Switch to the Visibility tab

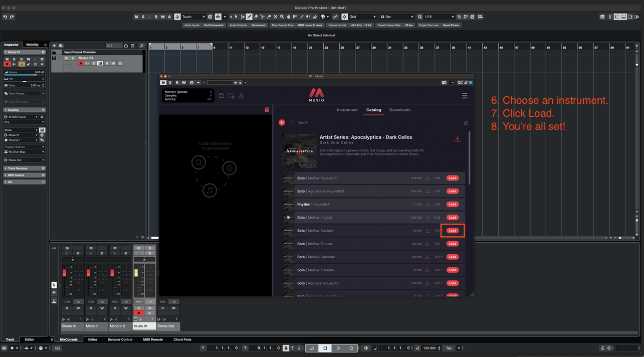32,45
